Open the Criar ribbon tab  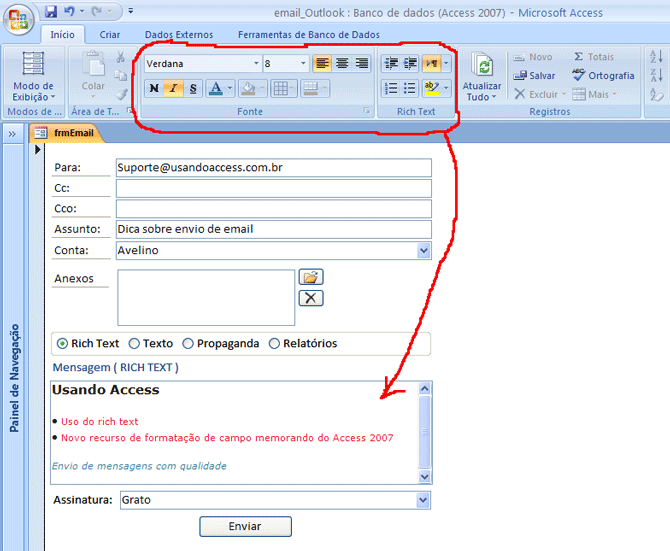click(x=109, y=35)
